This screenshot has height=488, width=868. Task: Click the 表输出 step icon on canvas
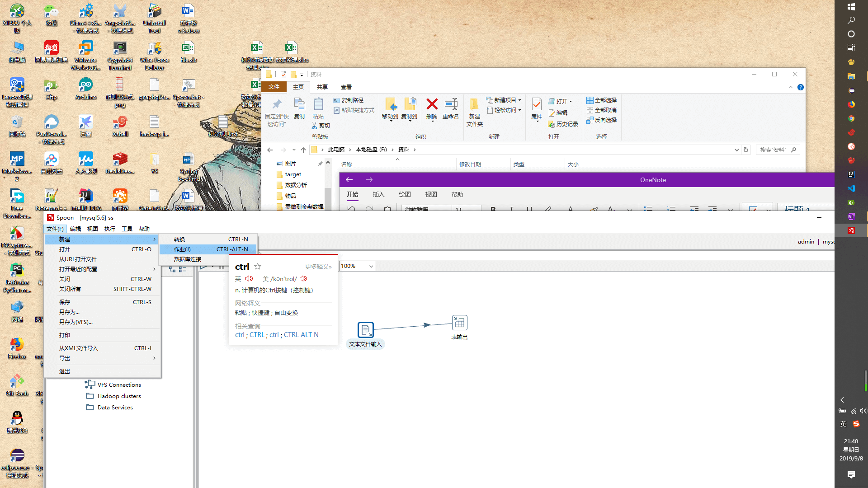point(459,323)
